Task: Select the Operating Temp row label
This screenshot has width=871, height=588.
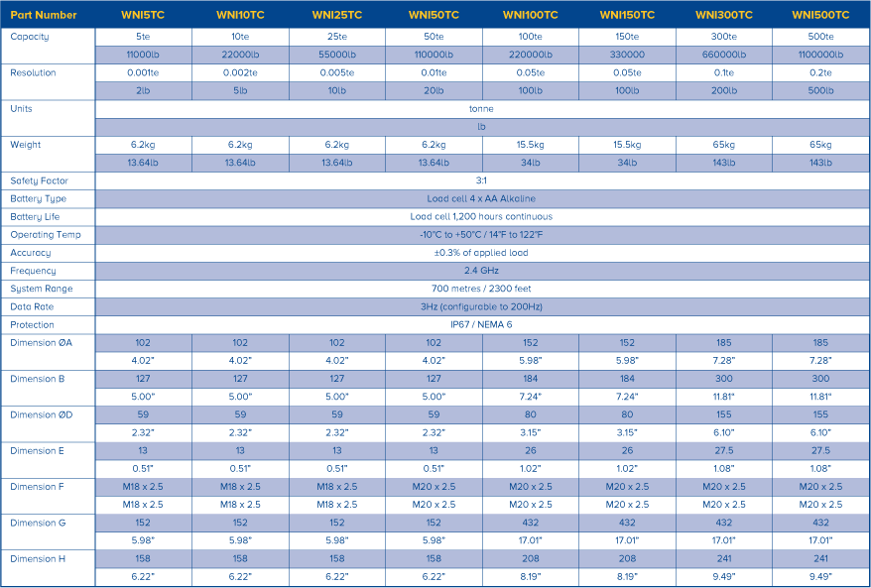Action: point(45,235)
